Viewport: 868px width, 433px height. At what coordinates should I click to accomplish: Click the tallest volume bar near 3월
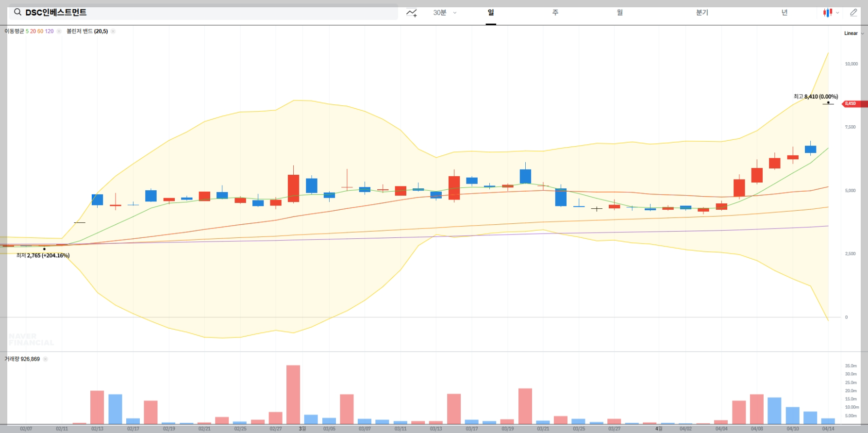[x=293, y=395]
